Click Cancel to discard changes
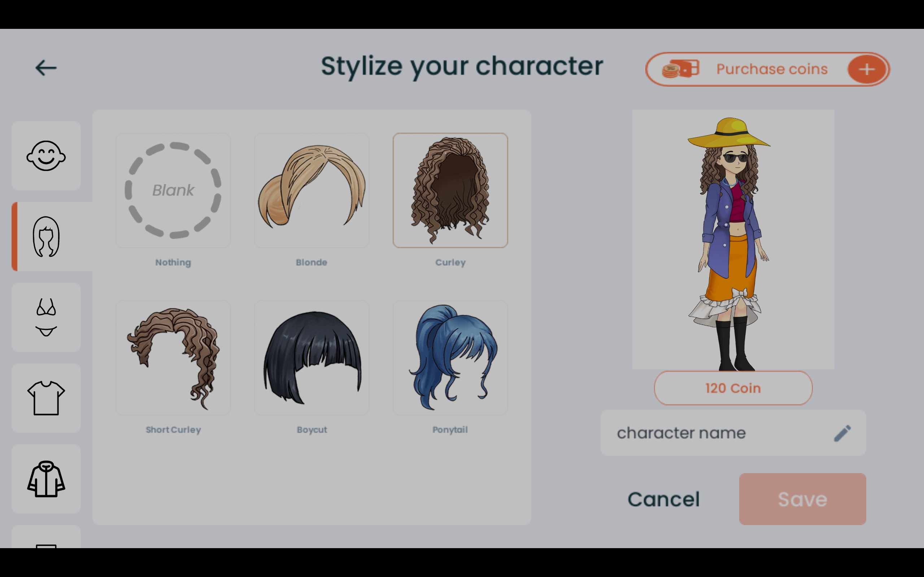Image resolution: width=924 pixels, height=577 pixels. [x=664, y=499]
